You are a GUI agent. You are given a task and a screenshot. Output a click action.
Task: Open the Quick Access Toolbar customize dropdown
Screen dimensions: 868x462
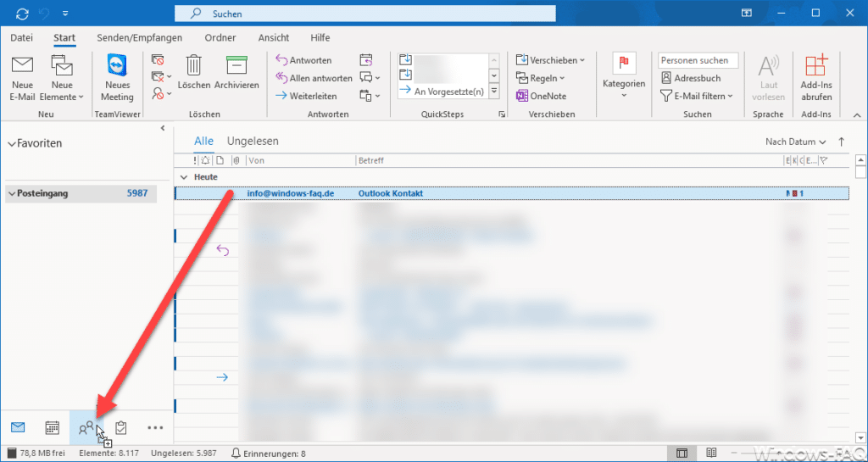(65, 13)
